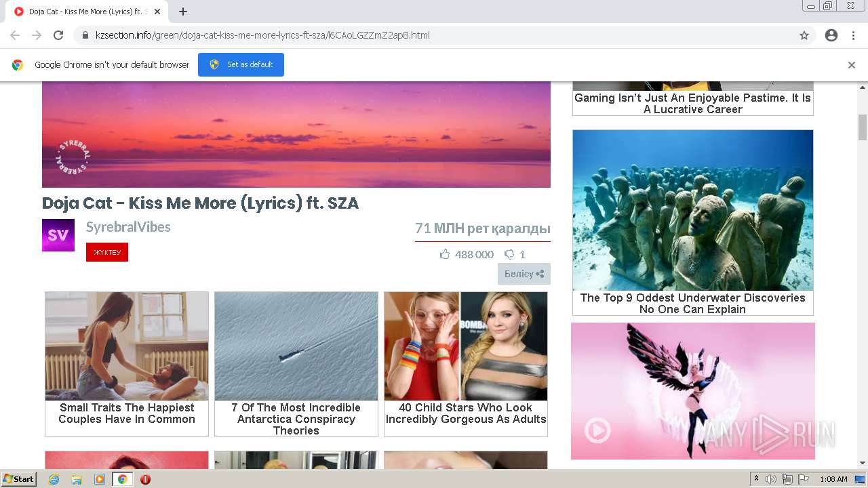Show hidden system tray icons

tap(756, 479)
